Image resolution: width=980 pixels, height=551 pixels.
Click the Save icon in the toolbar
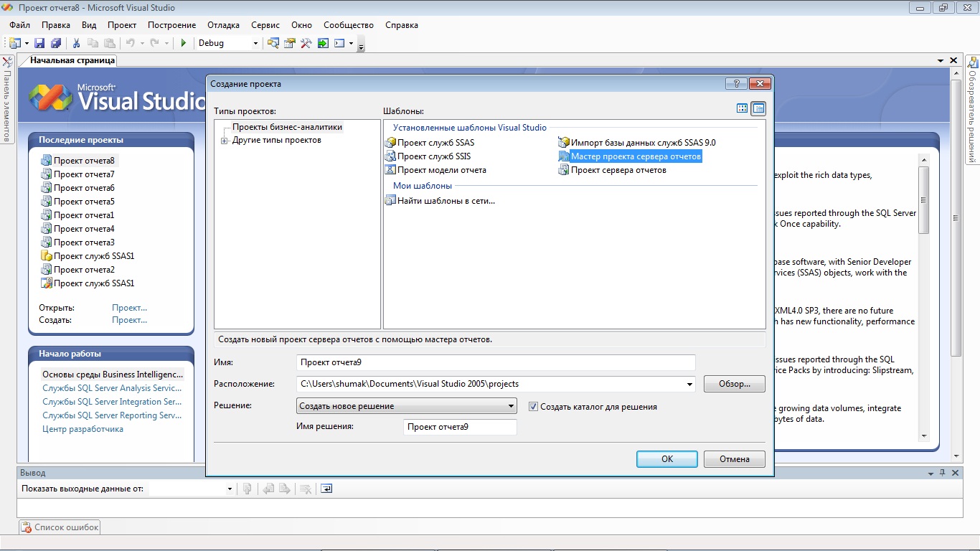pos(39,43)
